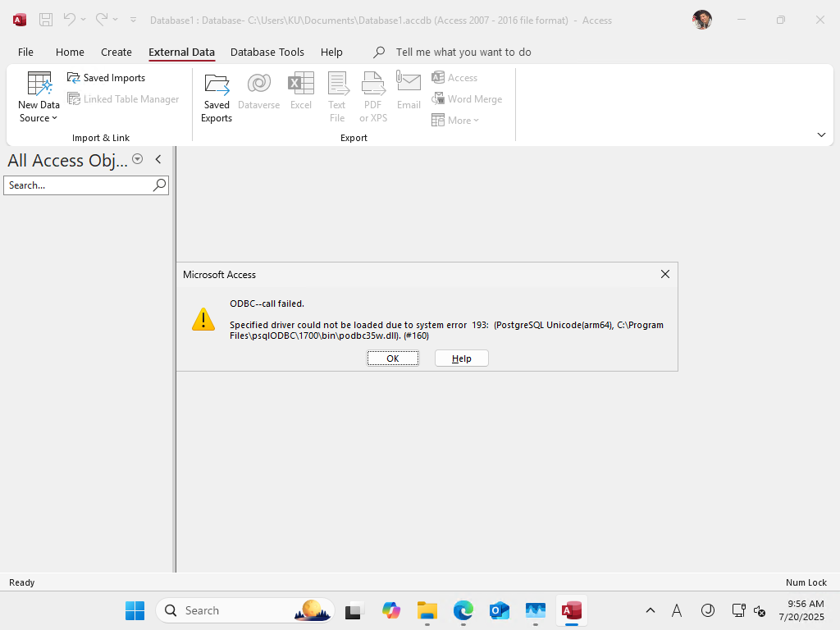
Task: Click the ODBC--call failed message text
Action: 267,304
